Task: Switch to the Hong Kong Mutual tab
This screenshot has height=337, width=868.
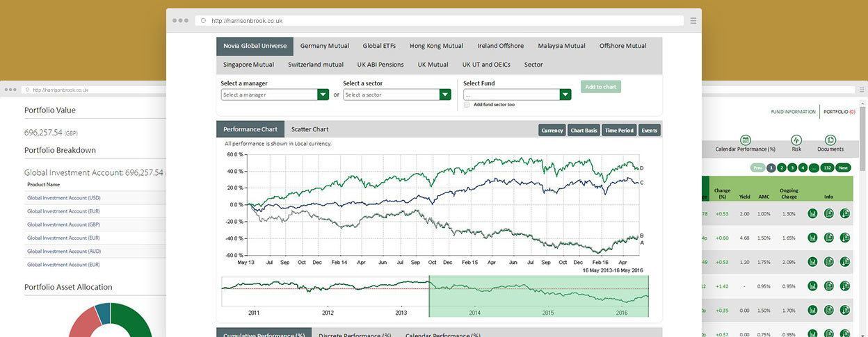Action: click(x=436, y=46)
